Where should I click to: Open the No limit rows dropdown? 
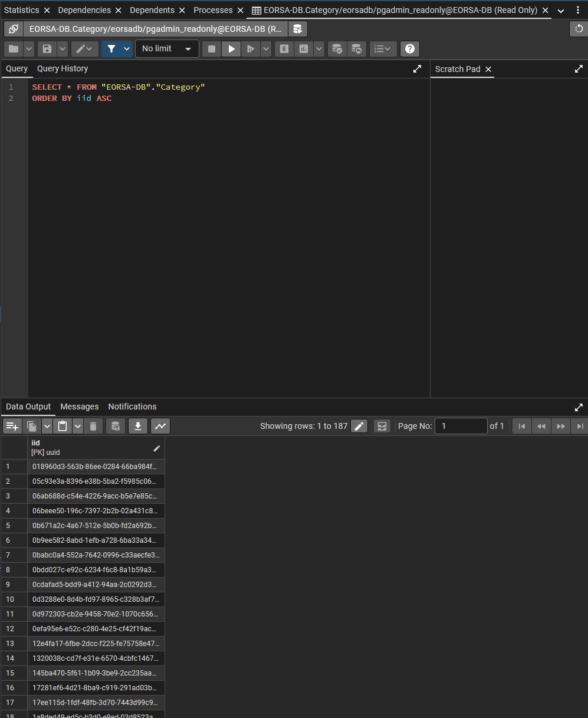[167, 49]
